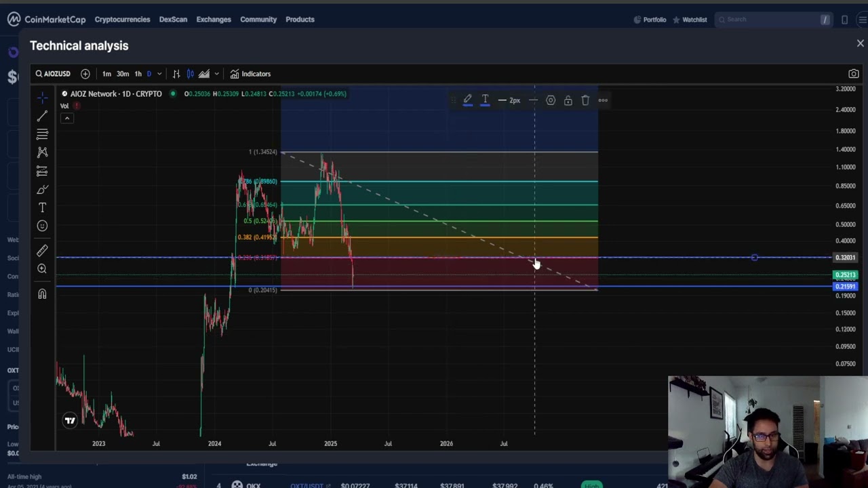Open the Cryptocurrencies menu

tap(122, 20)
